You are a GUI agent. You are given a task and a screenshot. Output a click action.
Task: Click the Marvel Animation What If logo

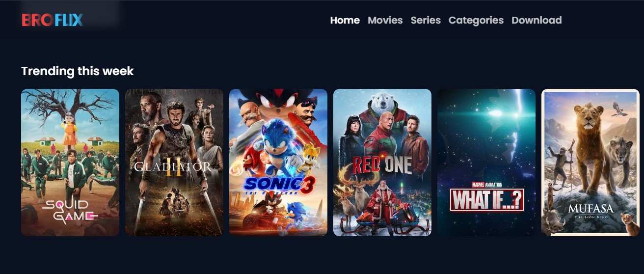click(487, 197)
